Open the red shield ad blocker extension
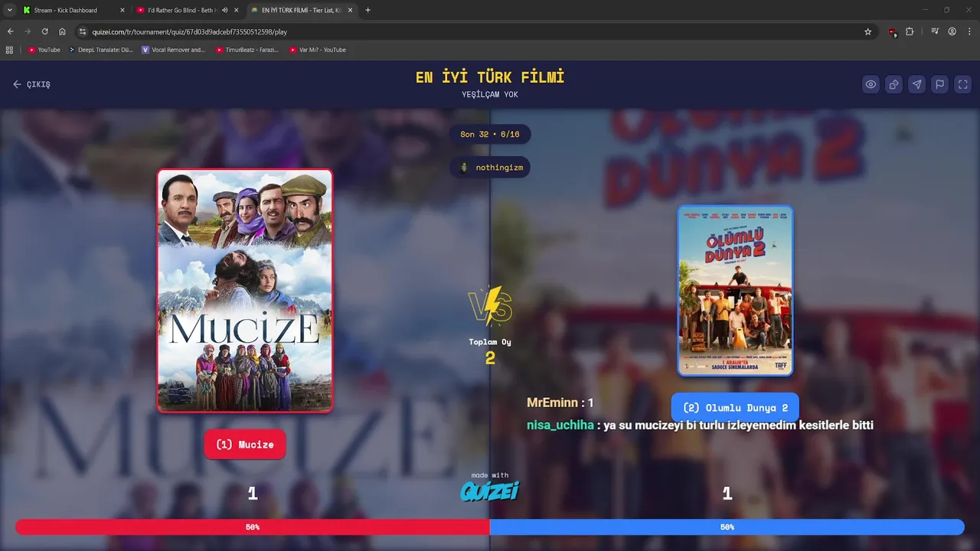Image resolution: width=980 pixels, height=551 pixels. click(892, 31)
